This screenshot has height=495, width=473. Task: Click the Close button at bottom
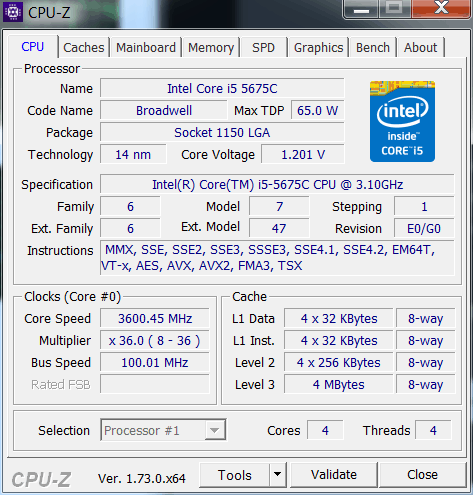point(422,475)
